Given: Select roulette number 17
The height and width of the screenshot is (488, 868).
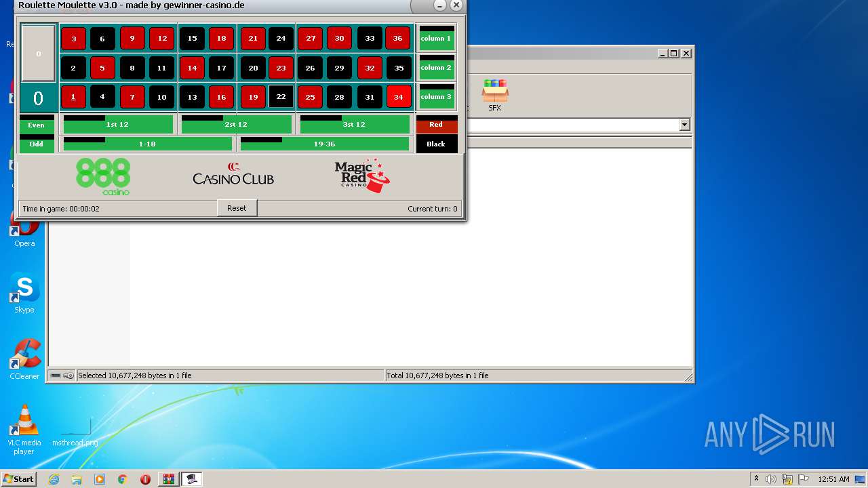Looking at the screenshot, I should point(221,68).
